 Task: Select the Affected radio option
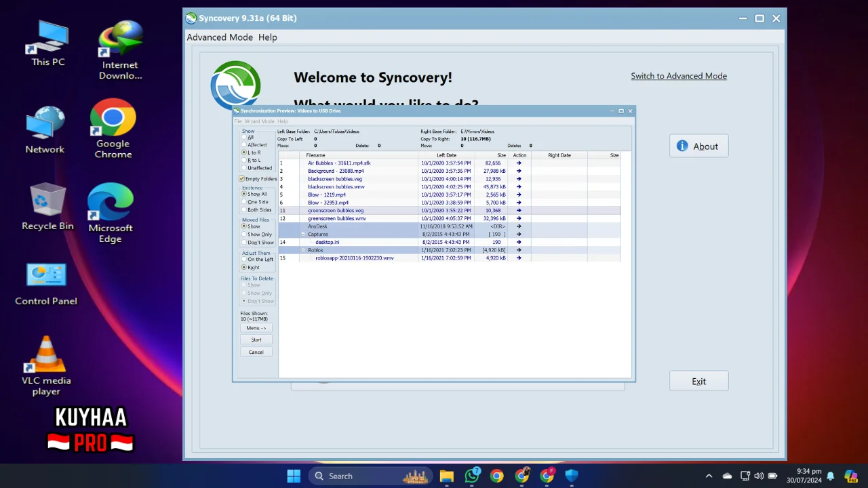point(254,145)
